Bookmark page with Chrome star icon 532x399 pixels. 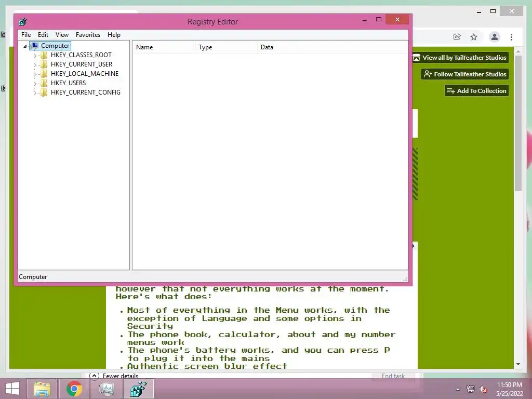click(474, 37)
